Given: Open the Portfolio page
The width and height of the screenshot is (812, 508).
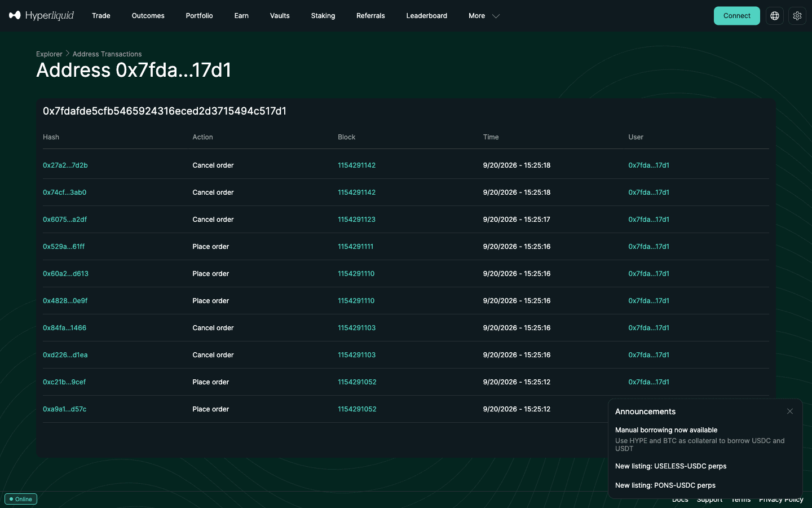Looking at the screenshot, I should click(200, 16).
